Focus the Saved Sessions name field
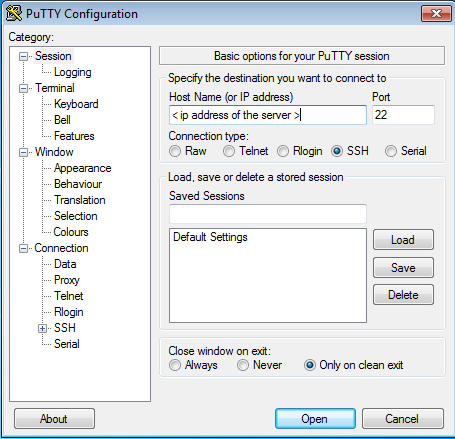 [x=268, y=214]
